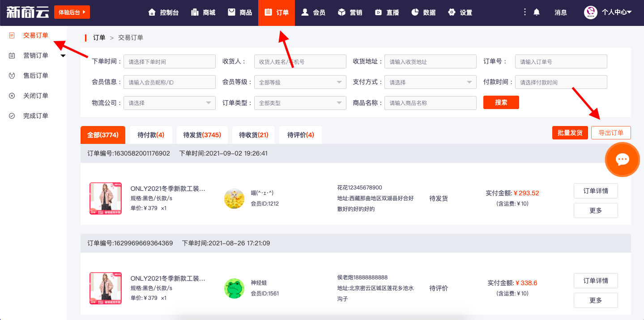Screen dimensions: 644x320
Task: Click the 售后订单 sidebar icon
Action: click(x=12, y=76)
